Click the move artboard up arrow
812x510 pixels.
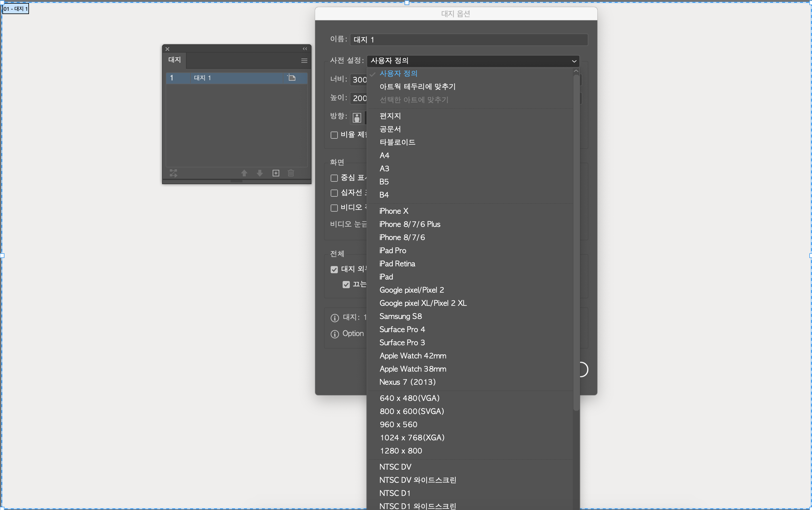244,173
